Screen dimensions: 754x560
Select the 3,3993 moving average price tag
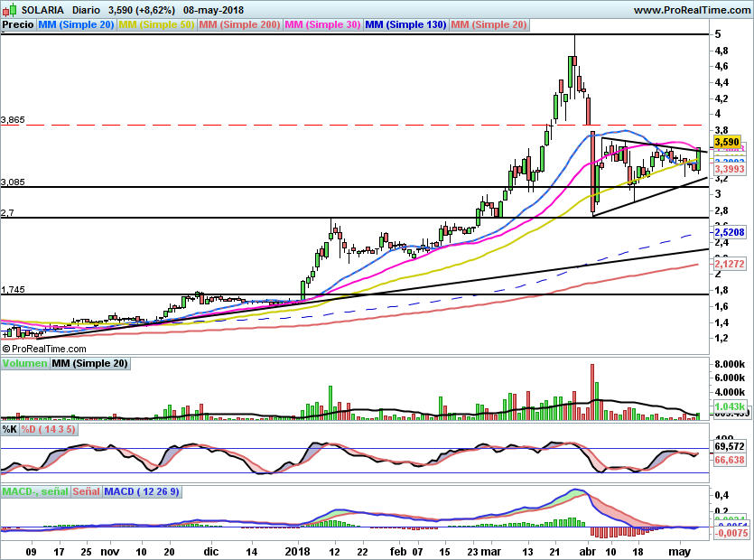[729, 169]
